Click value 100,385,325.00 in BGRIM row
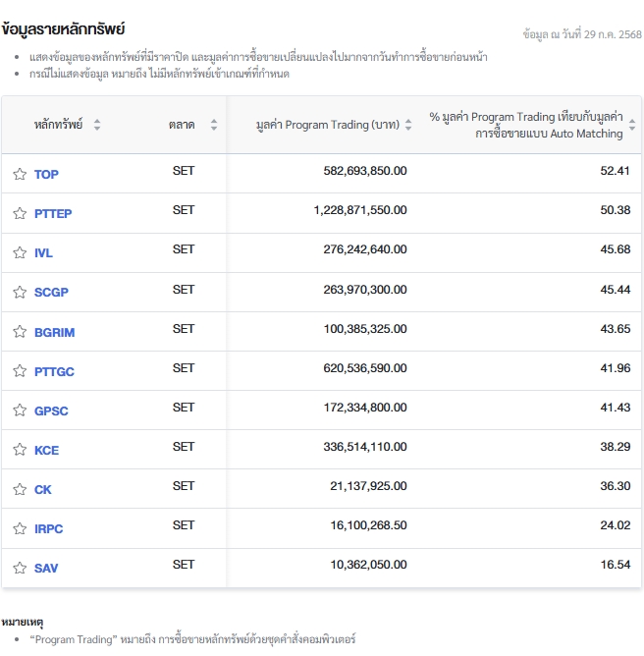644x656 pixels. click(365, 329)
